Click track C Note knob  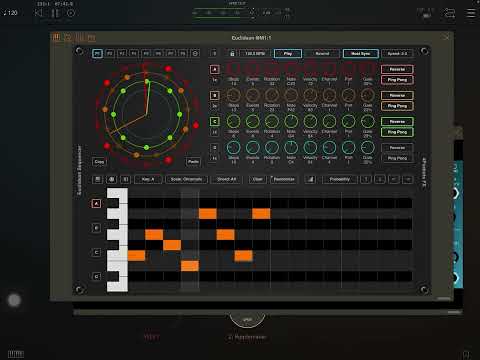(x=291, y=122)
